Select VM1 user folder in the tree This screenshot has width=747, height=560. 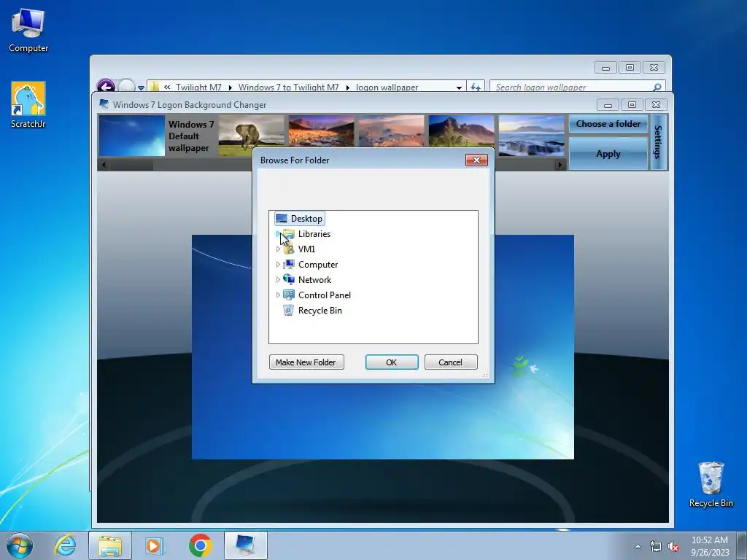click(x=306, y=249)
